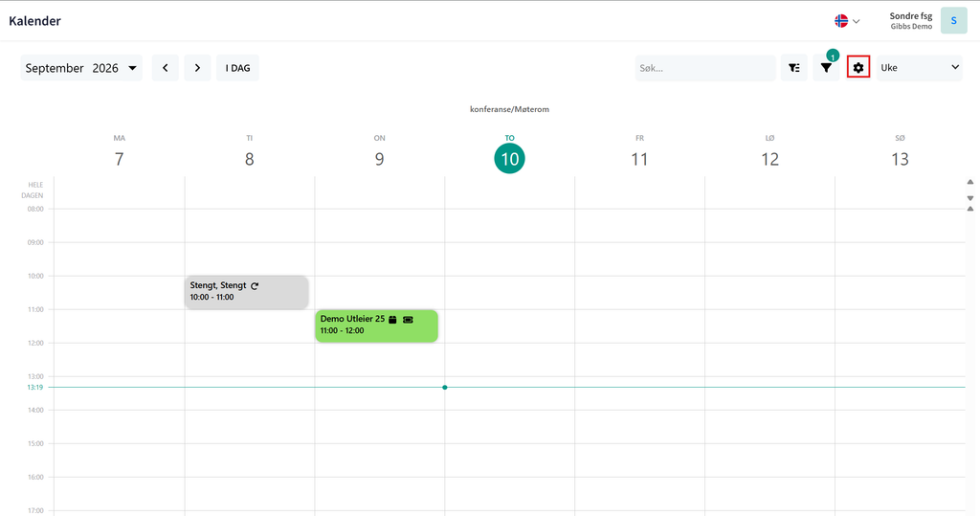980x516 pixels.
Task: Open the filter funnel icon
Action: pos(826,68)
